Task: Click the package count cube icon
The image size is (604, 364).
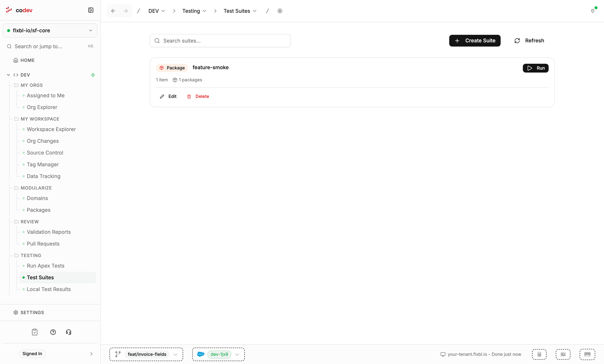Action: tap(175, 80)
